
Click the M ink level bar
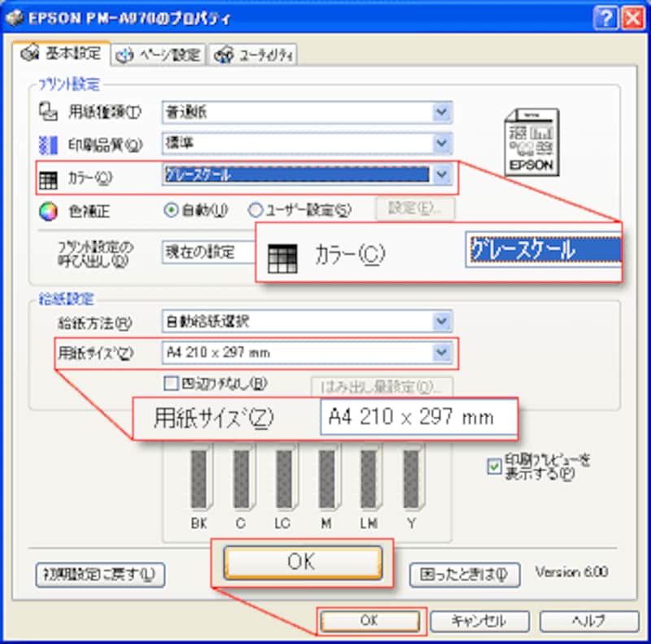point(327,479)
